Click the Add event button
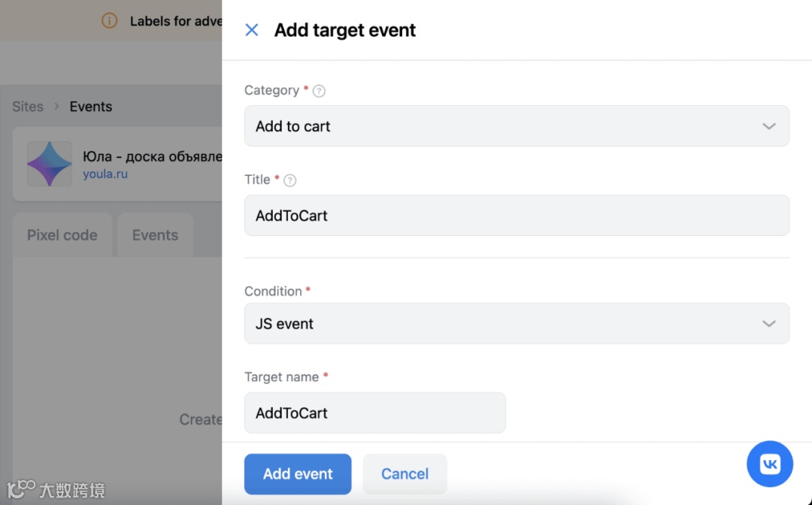Screen dimensions: 812x505 [x=298, y=474]
